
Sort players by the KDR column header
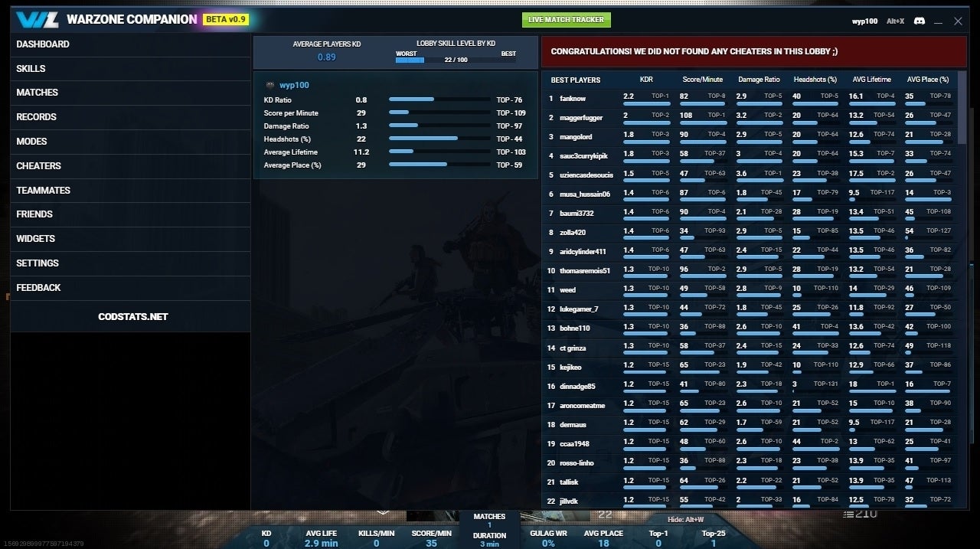pos(646,80)
